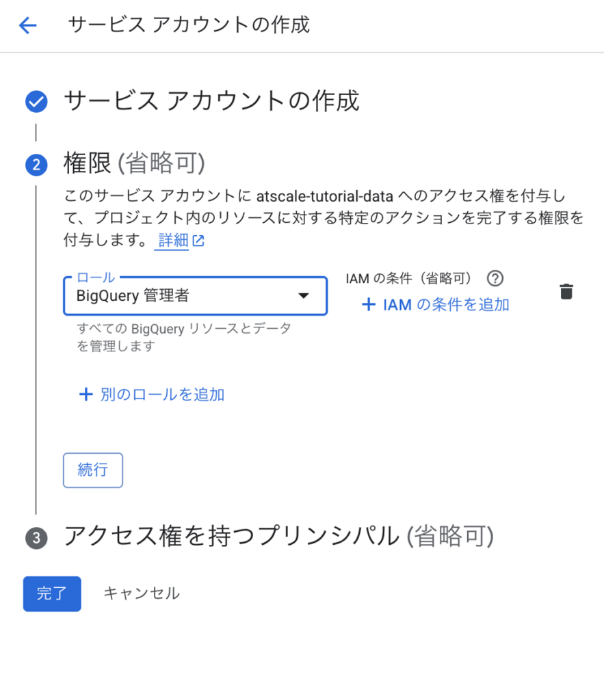The image size is (604, 700).
Task: Expand the ロール dropdown arrow
Action: (303, 296)
